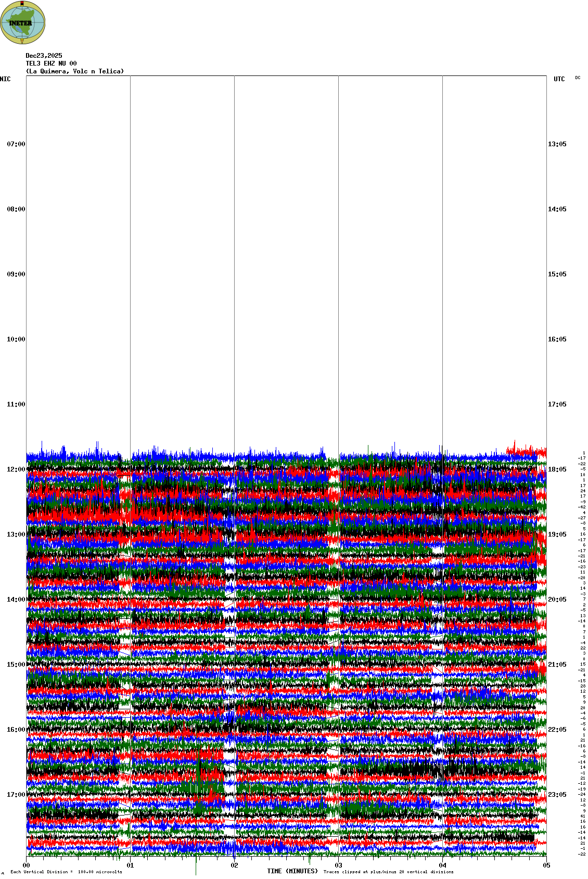Viewport: 588px width, 879px height.
Task: Select the 12:00 local time label
Action: coord(16,469)
